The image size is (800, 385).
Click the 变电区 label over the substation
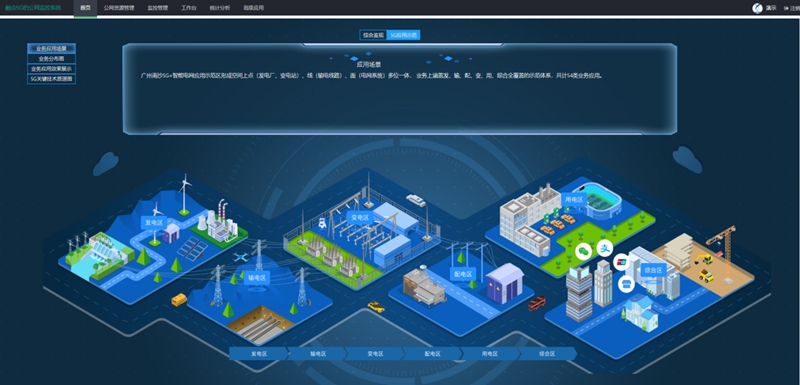[x=360, y=218]
